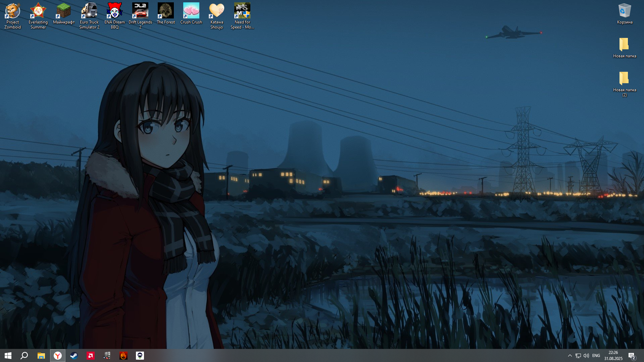
Task: Open Yandex Browser from the taskbar
Action: (58, 356)
